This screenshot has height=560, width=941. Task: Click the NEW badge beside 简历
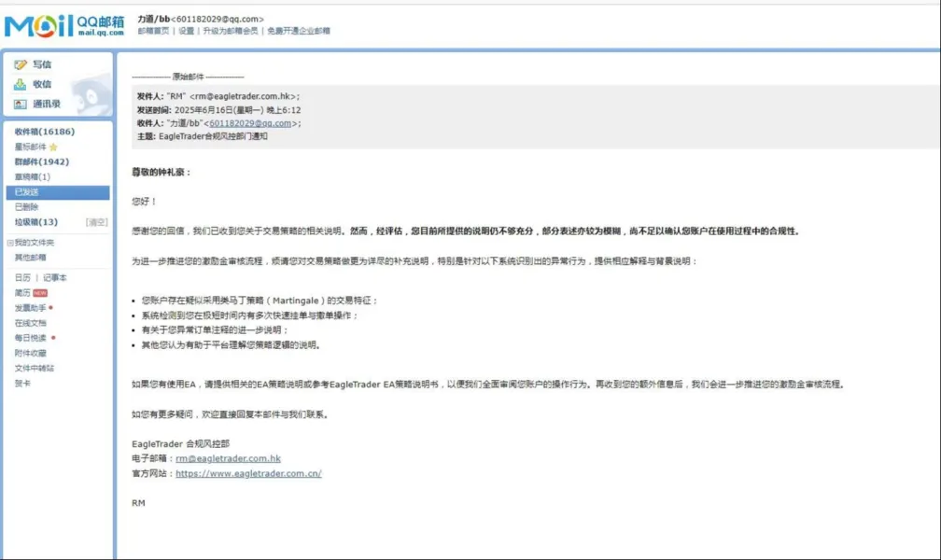[x=39, y=292]
